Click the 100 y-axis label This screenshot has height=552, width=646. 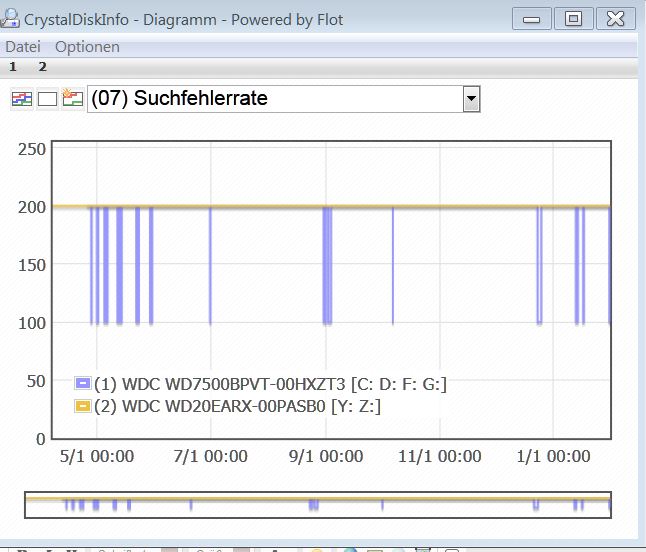pos(32,323)
